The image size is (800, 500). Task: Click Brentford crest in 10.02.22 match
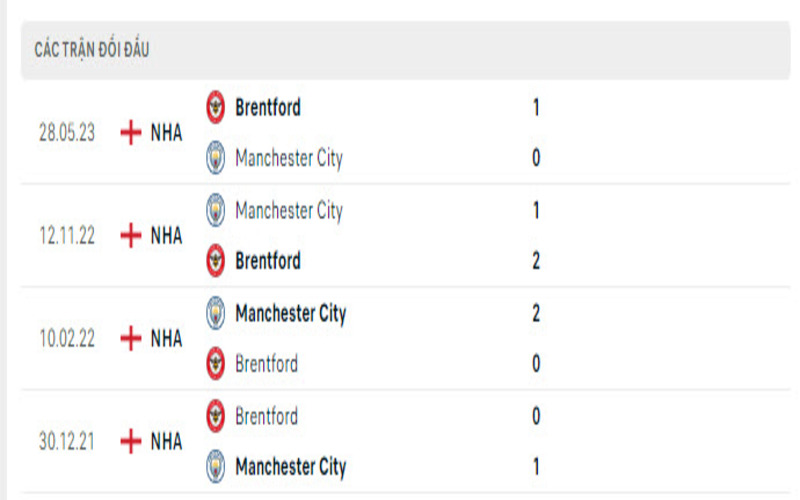(216, 364)
